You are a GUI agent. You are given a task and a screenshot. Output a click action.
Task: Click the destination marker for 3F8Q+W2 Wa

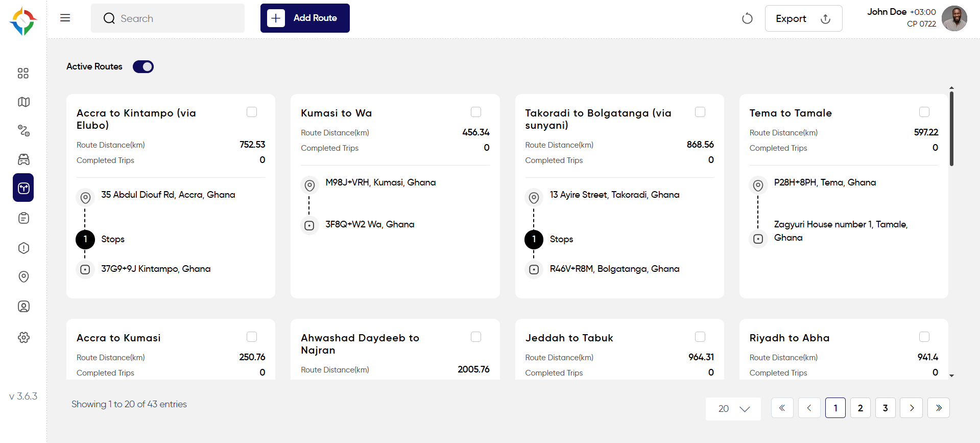click(309, 225)
